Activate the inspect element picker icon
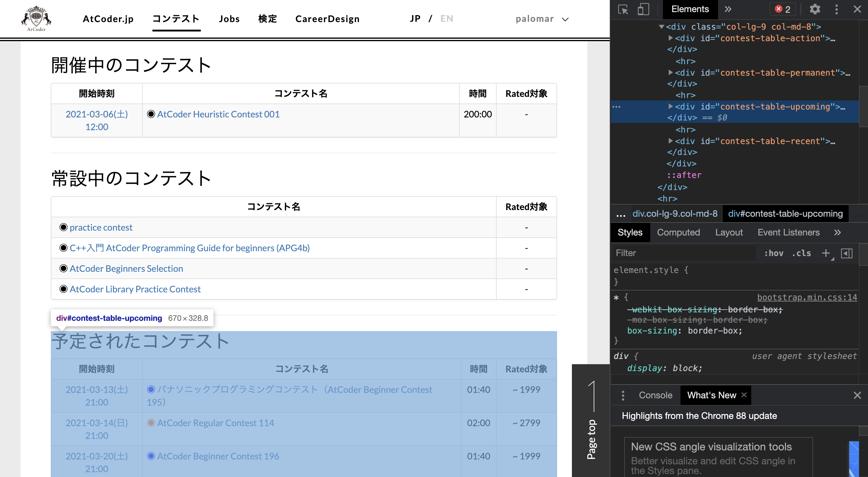868x477 pixels. tap(623, 9)
